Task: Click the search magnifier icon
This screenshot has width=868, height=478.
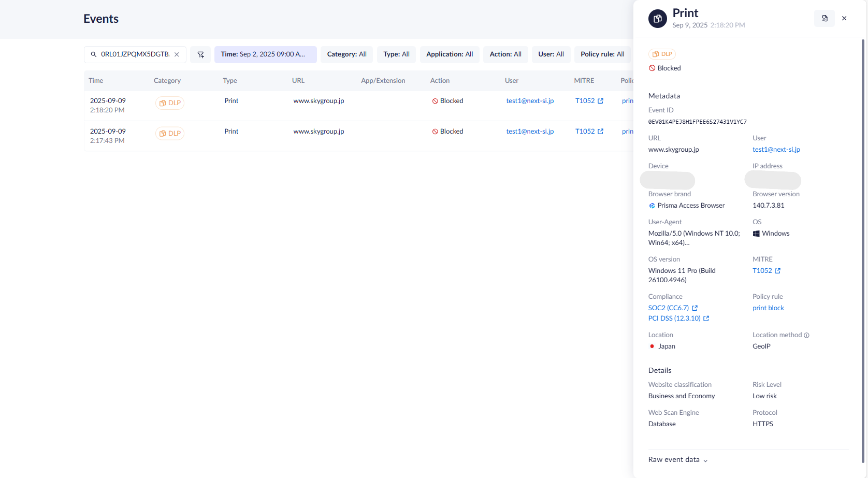Action: (94, 54)
